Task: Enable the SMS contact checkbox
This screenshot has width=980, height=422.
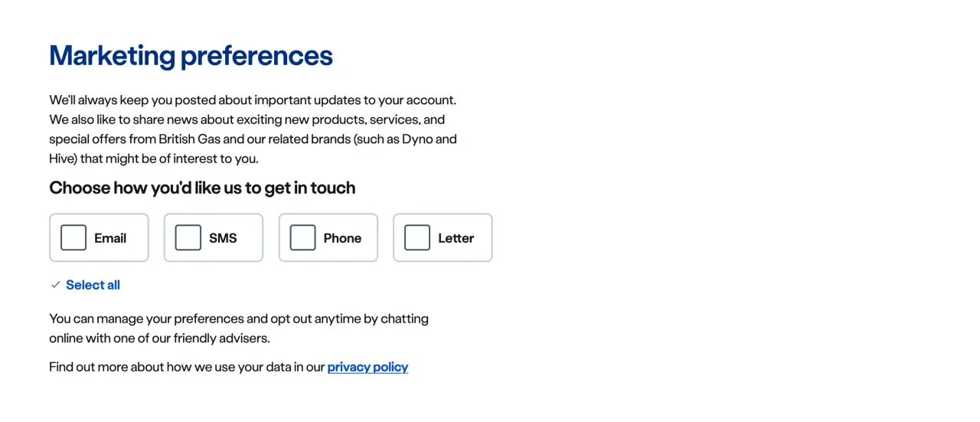Action: [x=188, y=237]
